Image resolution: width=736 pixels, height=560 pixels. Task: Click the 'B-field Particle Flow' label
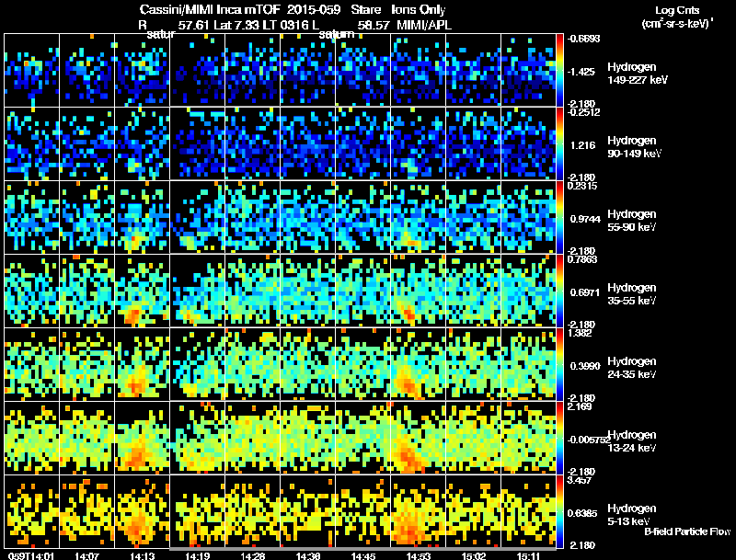[x=687, y=531]
